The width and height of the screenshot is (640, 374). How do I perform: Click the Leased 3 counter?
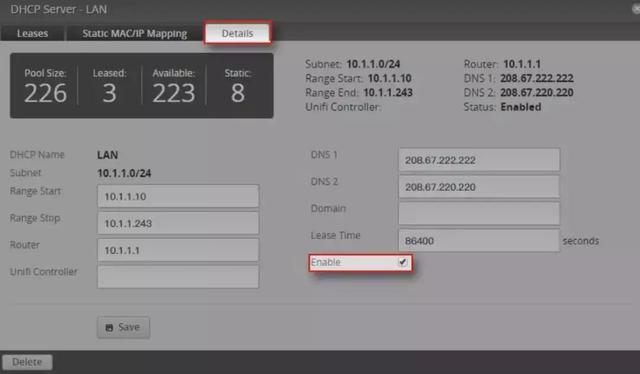pos(109,86)
